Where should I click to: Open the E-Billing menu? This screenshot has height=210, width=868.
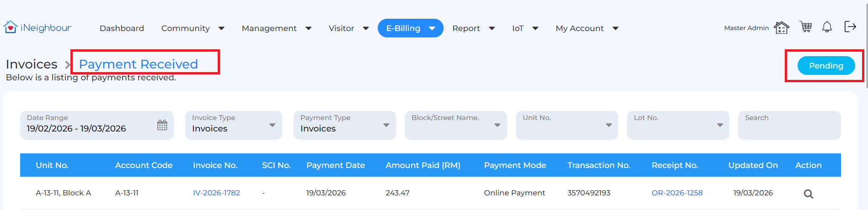[410, 28]
